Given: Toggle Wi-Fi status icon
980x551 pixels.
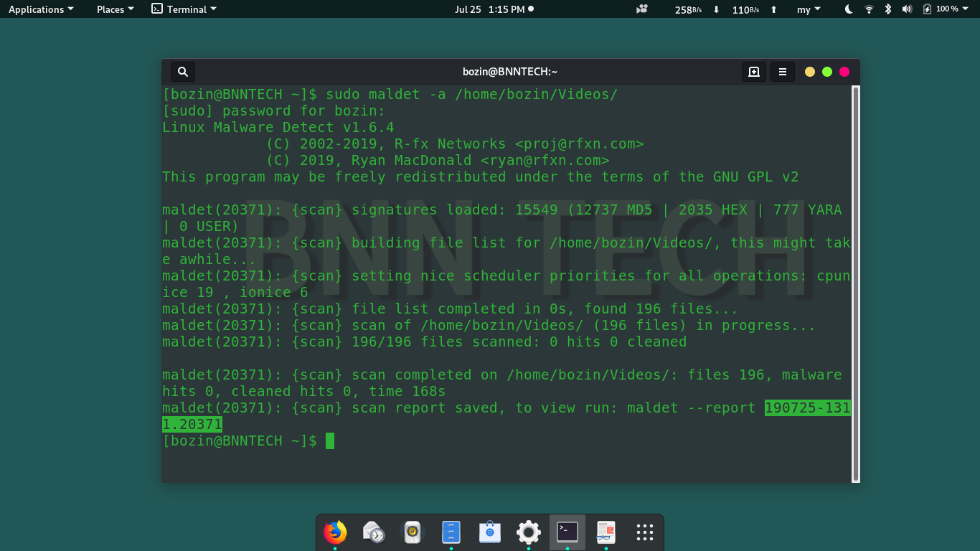Looking at the screenshot, I should point(867,9).
